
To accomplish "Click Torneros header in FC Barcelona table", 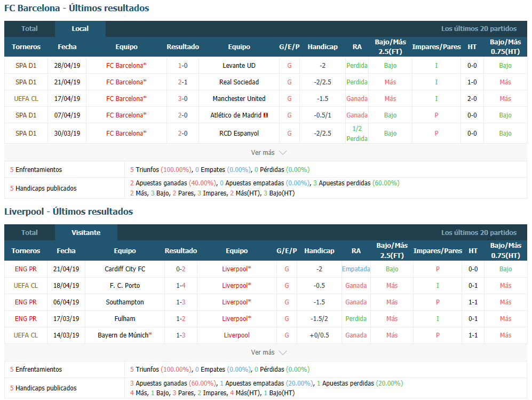I will (x=26, y=47).
